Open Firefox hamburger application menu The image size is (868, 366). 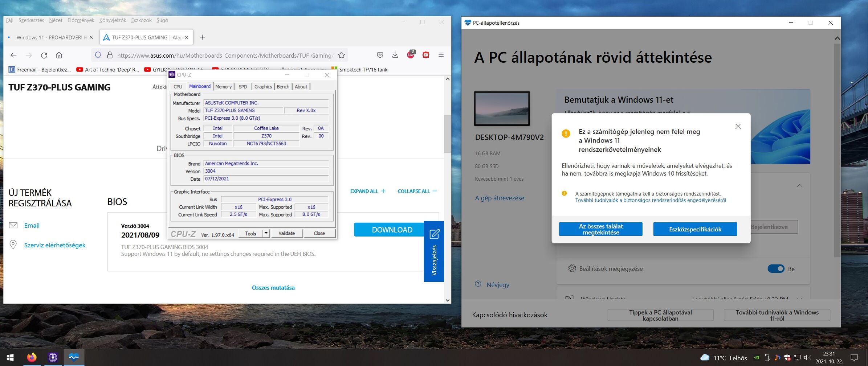(441, 55)
